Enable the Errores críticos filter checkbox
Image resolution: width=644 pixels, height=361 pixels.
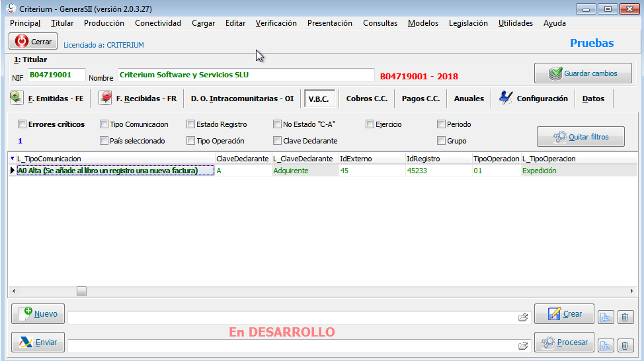[x=22, y=124]
